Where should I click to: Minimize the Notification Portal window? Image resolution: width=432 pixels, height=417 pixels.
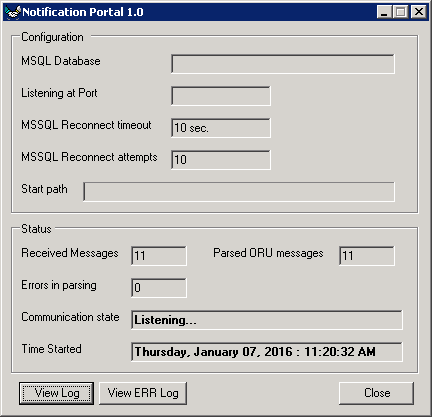pyautogui.click(x=384, y=12)
